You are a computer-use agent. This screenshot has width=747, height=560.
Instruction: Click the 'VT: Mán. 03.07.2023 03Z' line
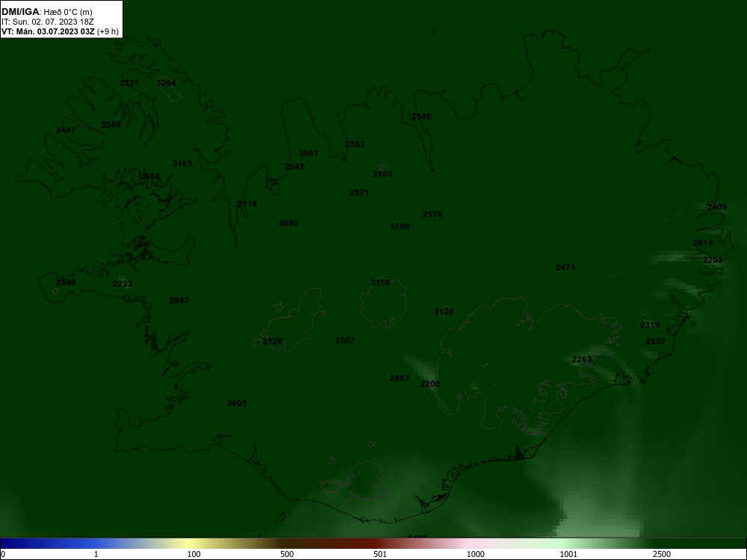tap(48, 31)
